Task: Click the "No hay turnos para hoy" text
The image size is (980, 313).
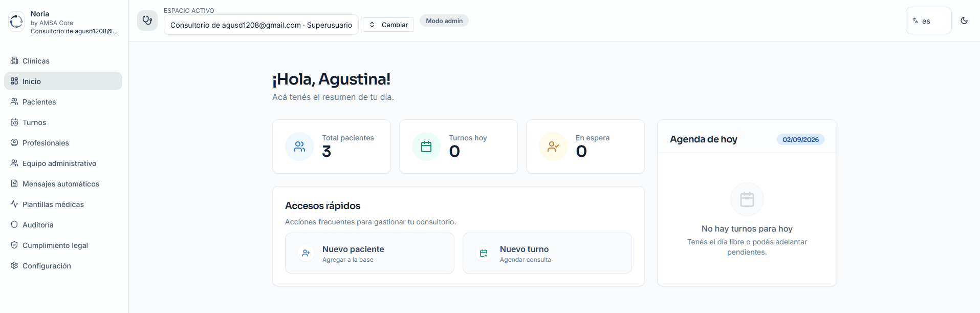Action: click(x=747, y=228)
